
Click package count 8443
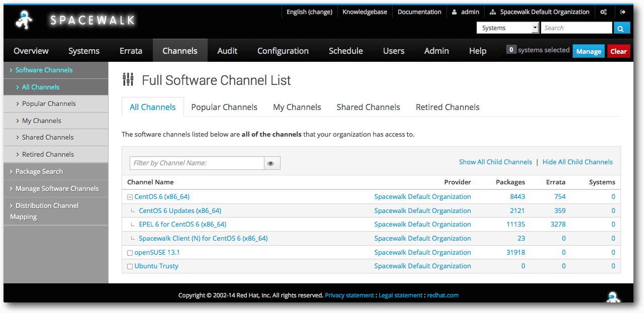coord(517,196)
